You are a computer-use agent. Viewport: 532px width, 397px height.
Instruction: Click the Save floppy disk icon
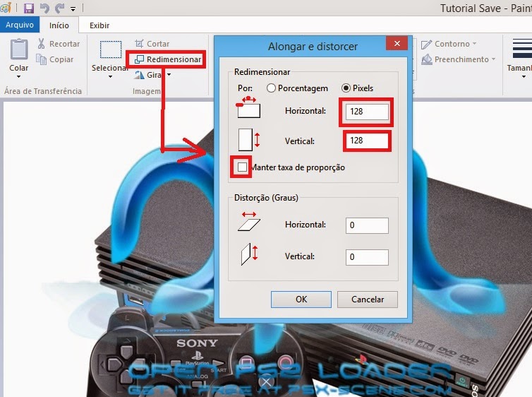28,8
